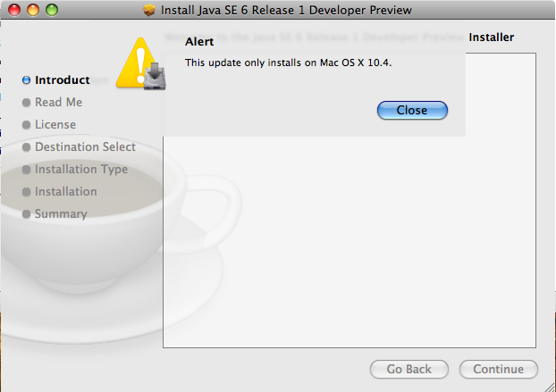Click the Go Back button
Image resolution: width=556 pixels, height=392 pixels.
409,369
